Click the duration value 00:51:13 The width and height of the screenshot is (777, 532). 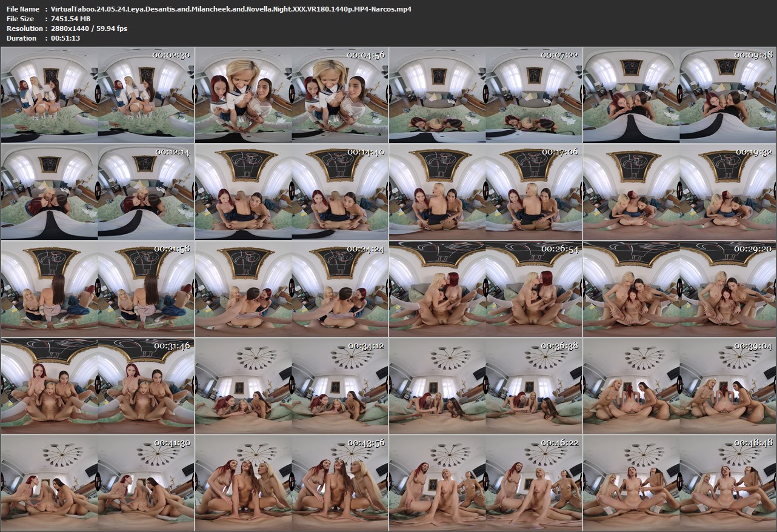click(65, 38)
